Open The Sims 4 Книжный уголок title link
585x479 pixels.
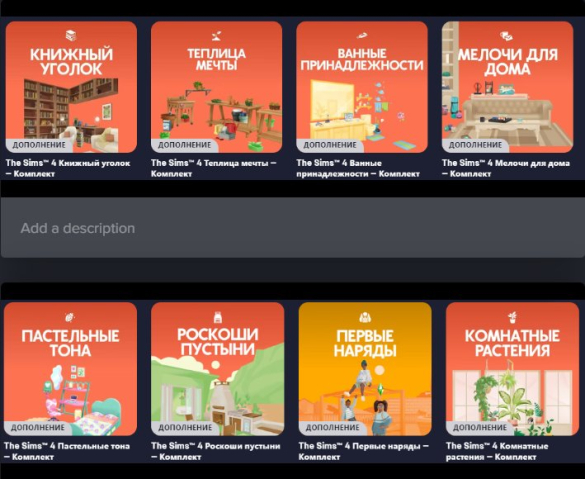point(68,168)
